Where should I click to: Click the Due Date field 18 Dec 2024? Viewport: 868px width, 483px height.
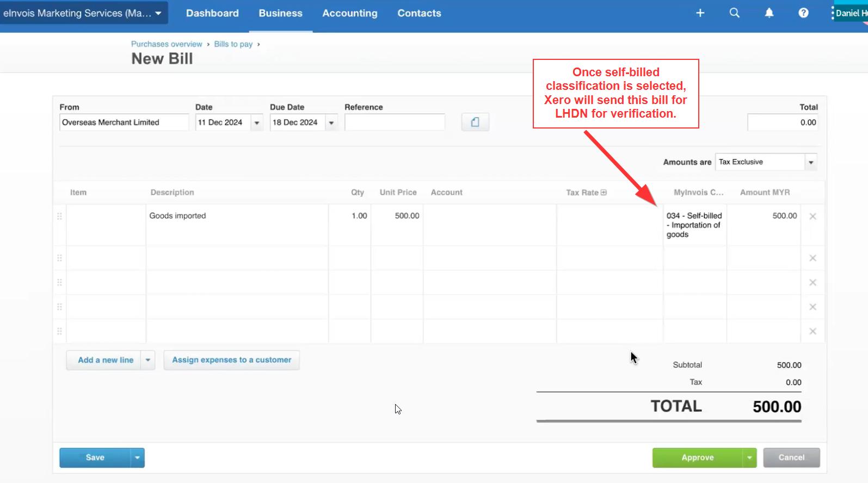298,123
